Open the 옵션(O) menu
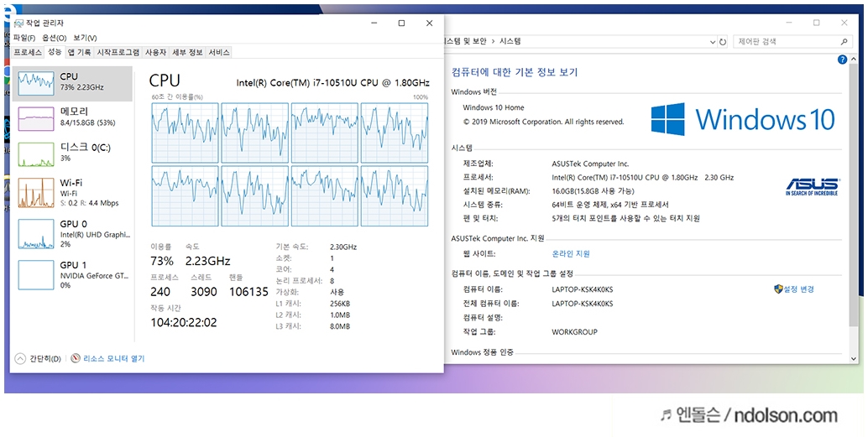Image resolution: width=868 pixels, height=437 pixels. pos(55,38)
